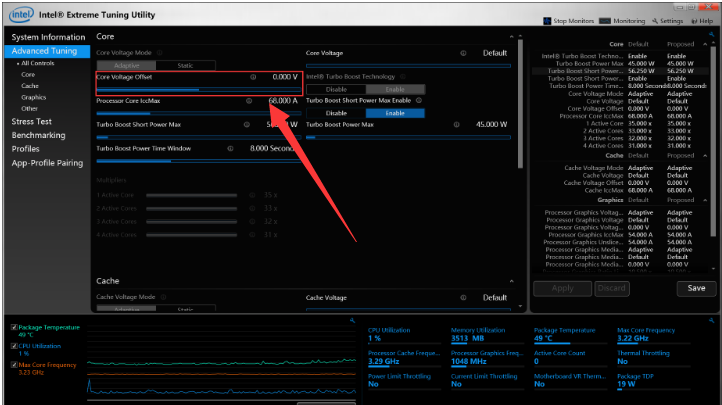Click the tuning pane vertical scrollbar
This screenshot has width=722, height=405.
pos(520,104)
